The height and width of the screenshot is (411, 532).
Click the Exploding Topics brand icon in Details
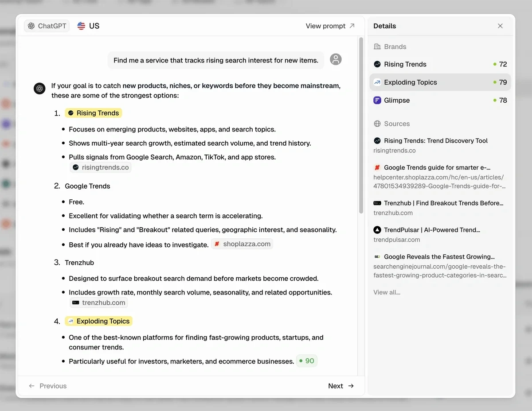tap(377, 82)
